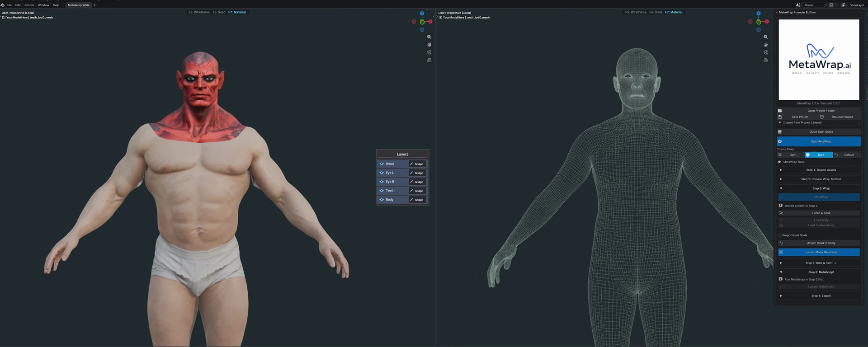Expand Step 6: Export section
The height and width of the screenshot is (347, 868).
click(x=819, y=296)
